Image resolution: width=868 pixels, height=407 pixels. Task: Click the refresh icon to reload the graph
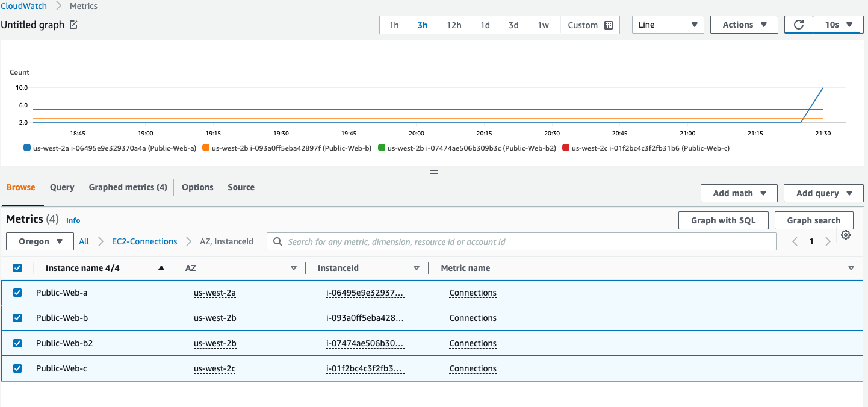coord(798,24)
